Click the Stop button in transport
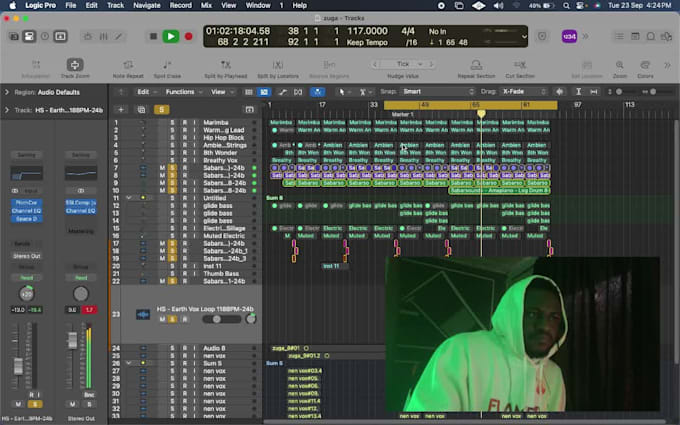The width and height of the screenshot is (680, 425). pyautogui.click(x=153, y=36)
